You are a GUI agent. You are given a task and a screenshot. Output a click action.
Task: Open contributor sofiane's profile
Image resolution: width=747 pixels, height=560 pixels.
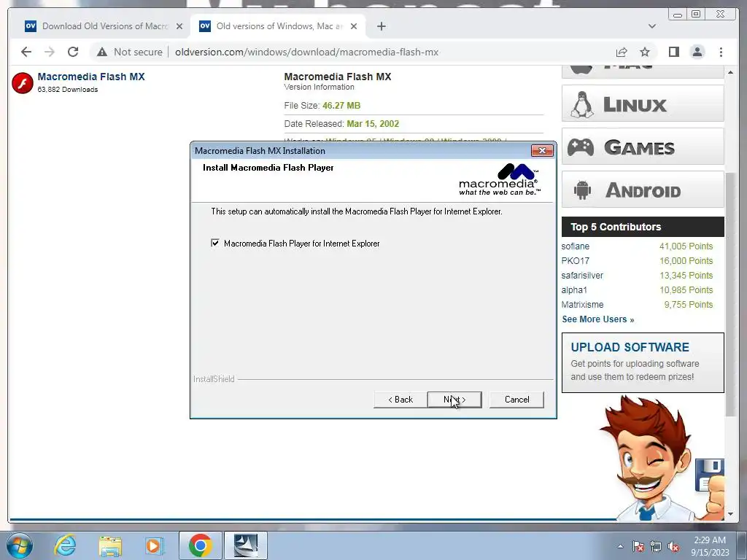click(x=575, y=246)
